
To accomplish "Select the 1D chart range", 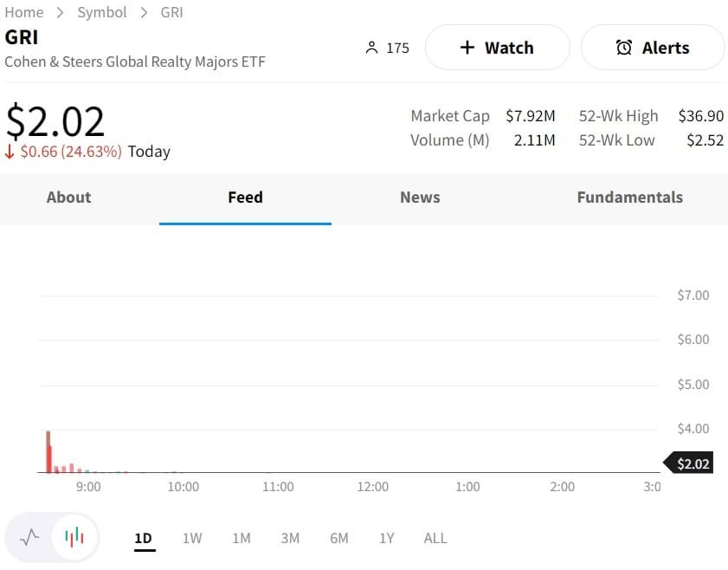I will 143,538.
